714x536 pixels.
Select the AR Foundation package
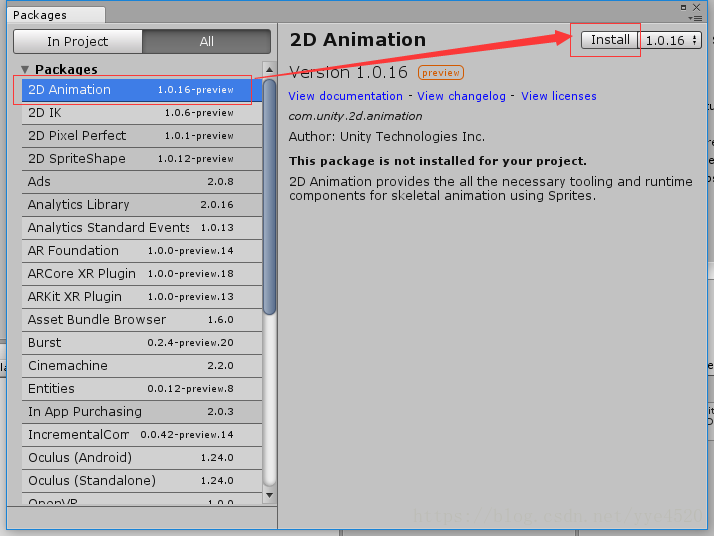(x=142, y=250)
